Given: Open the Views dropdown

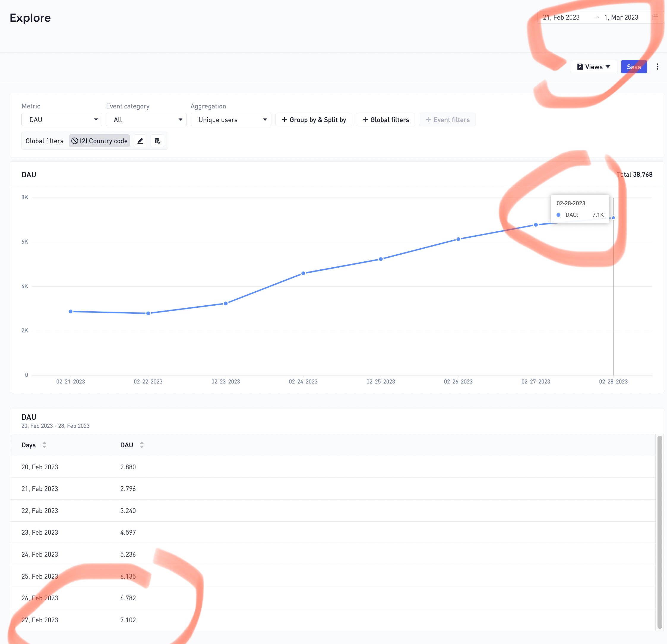Looking at the screenshot, I should pyautogui.click(x=593, y=67).
